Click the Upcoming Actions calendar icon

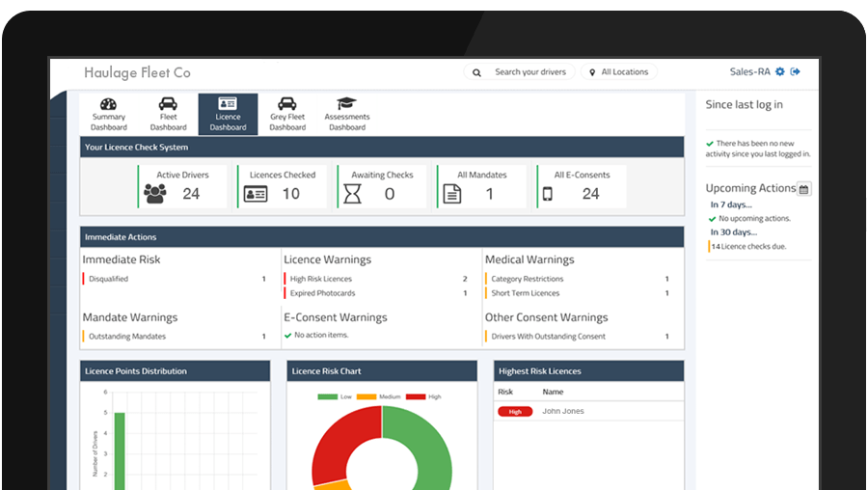pos(803,189)
